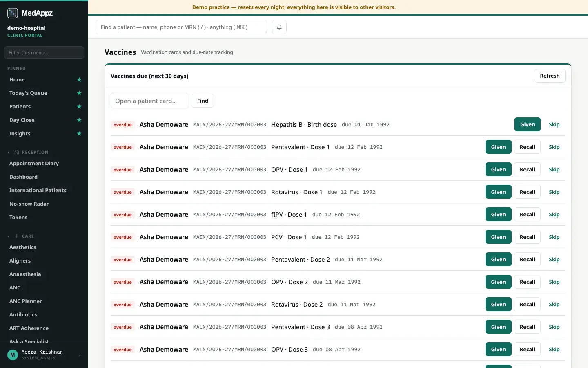Recall for OPV Dose 3

pyautogui.click(x=527, y=350)
